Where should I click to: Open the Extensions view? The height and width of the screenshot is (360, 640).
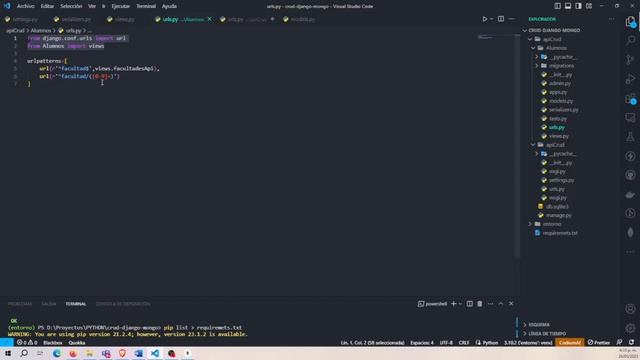click(x=630, y=98)
